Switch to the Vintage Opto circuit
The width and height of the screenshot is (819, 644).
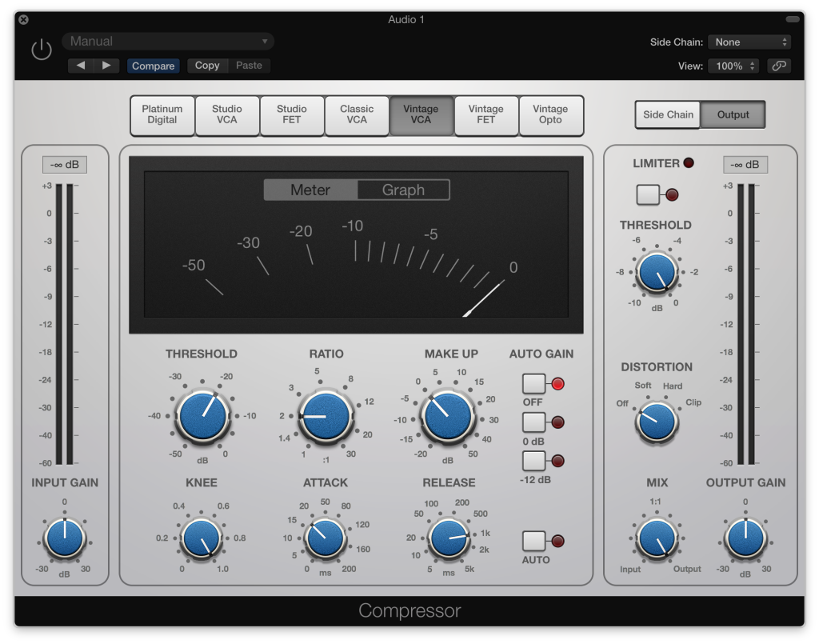point(551,115)
